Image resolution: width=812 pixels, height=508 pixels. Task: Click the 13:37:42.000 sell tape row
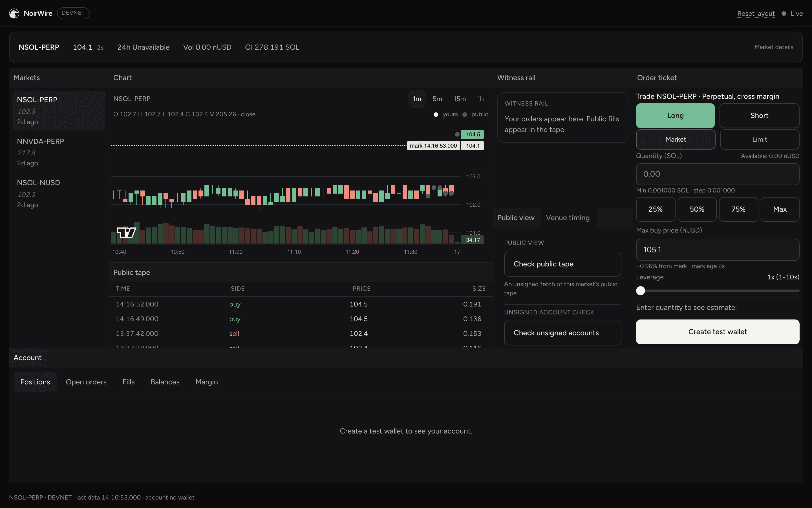point(301,334)
